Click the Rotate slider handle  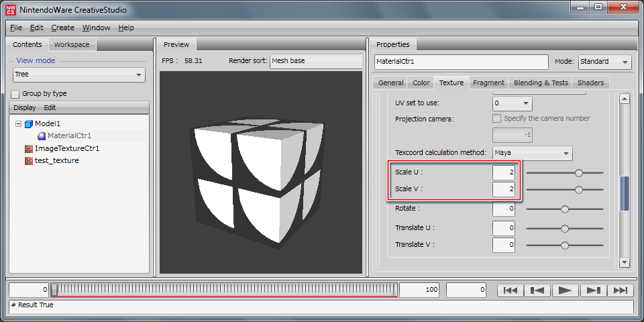coord(565,209)
